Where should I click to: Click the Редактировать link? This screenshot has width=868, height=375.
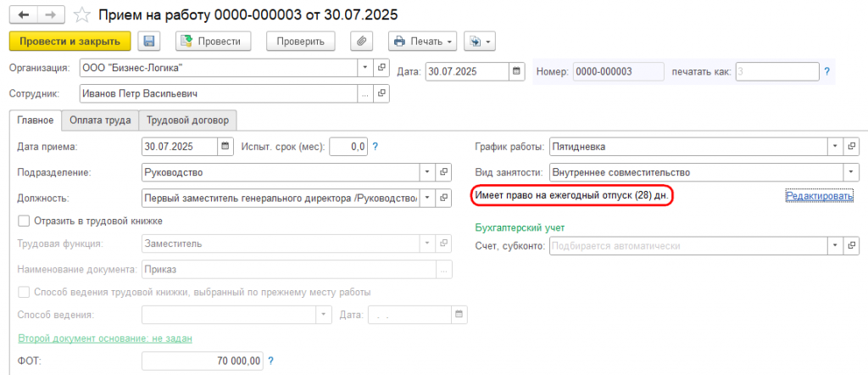pyautogui.click(x=820, y=195)
